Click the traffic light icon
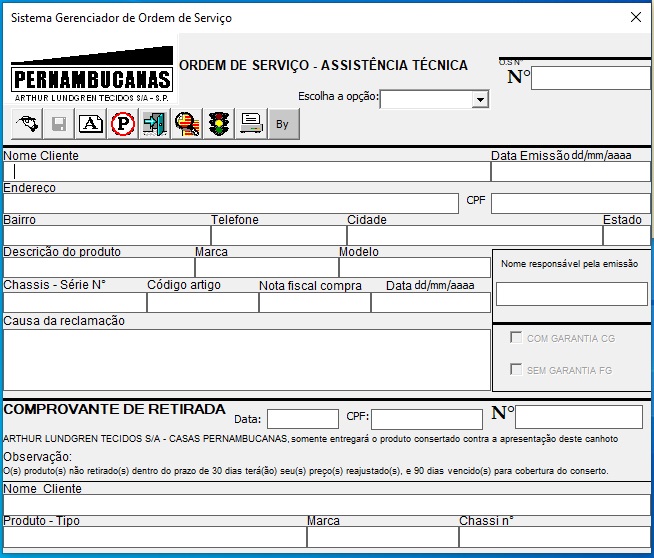The height and width of the screenshot is (558, 654). 219,124
